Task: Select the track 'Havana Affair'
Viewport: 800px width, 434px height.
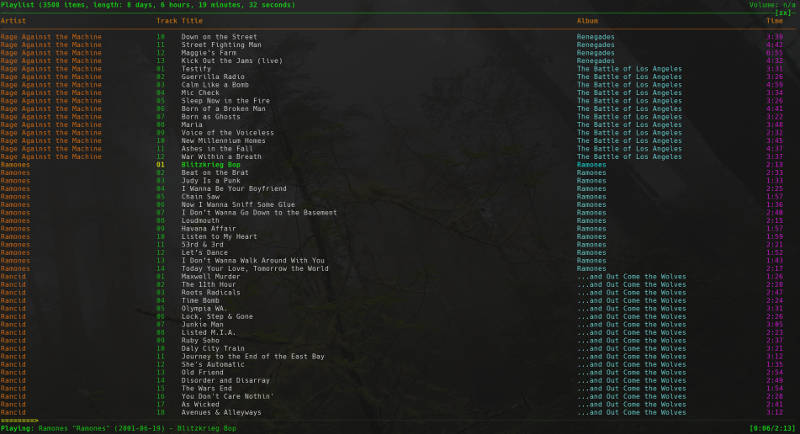Action: click(x=208, y=228)
